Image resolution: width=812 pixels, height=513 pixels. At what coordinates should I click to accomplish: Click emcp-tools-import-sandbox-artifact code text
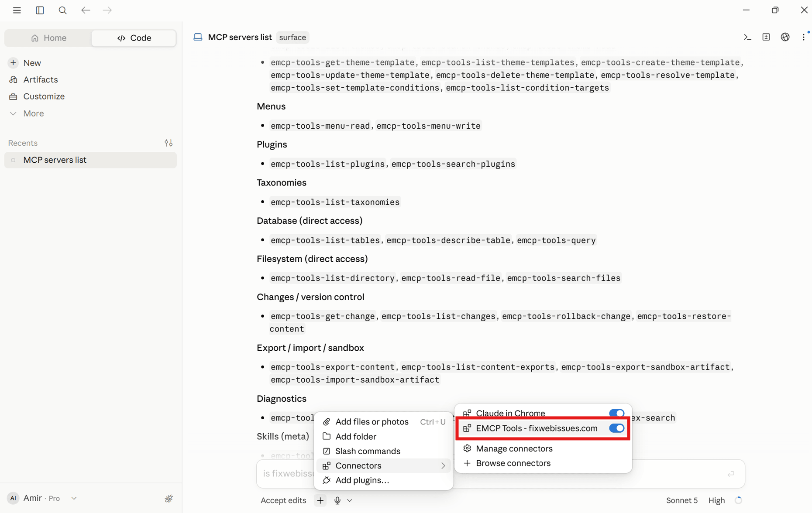355,380
